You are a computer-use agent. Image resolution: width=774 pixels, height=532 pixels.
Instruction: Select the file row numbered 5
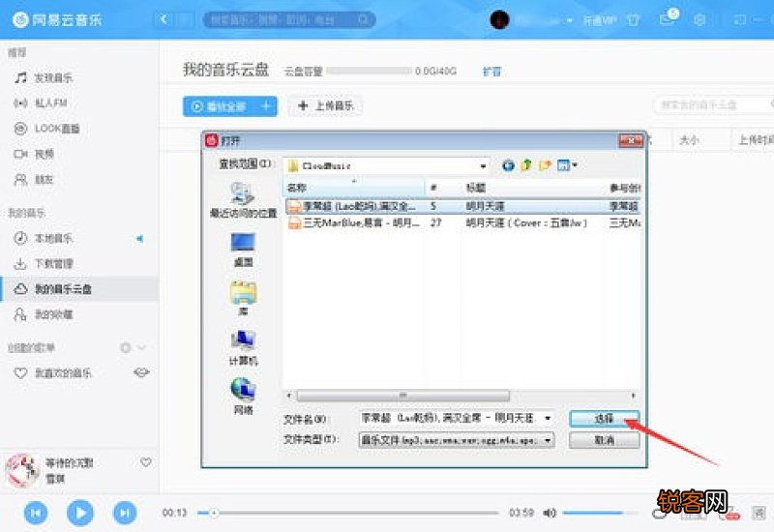(x=462, y=206)
